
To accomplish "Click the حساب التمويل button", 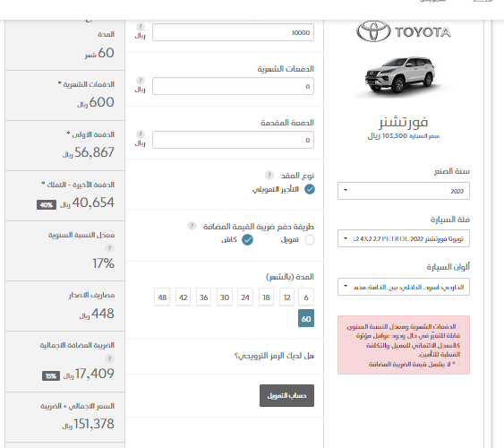I will [x=286, y=395].
